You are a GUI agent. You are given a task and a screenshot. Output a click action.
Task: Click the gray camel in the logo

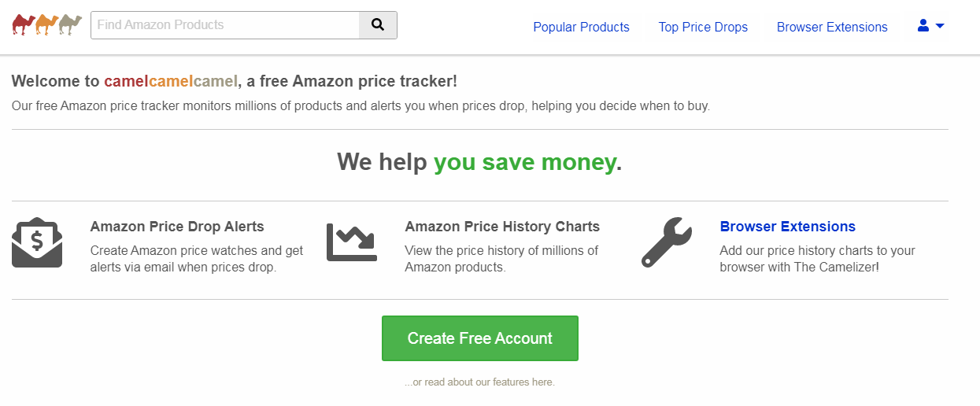click(x=71, y=25)
